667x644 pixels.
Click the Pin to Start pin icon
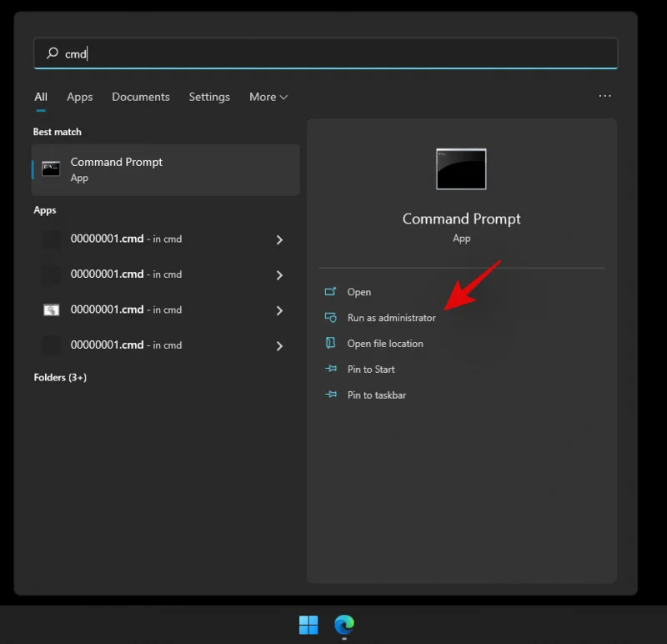point(329,369)
